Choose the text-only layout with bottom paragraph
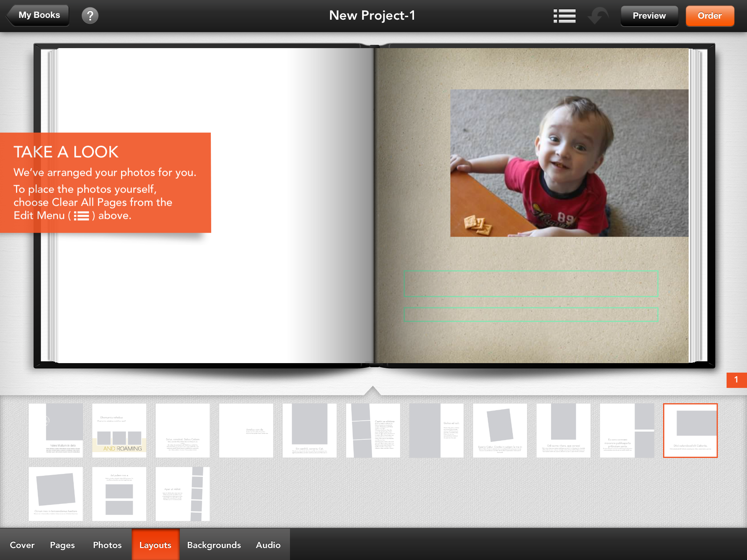The width and height of the screenshot is (747, 560). coord(183,430)
